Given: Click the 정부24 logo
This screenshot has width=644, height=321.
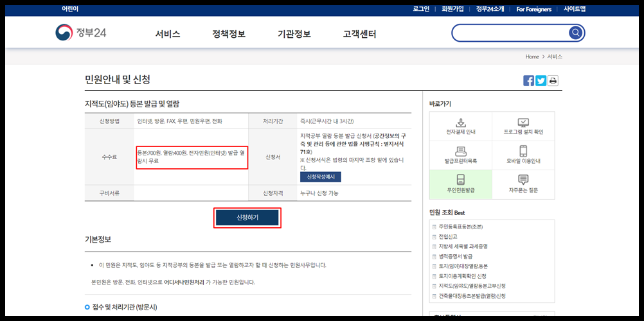Looking at the screenshot, I should [x=82, y=33].
